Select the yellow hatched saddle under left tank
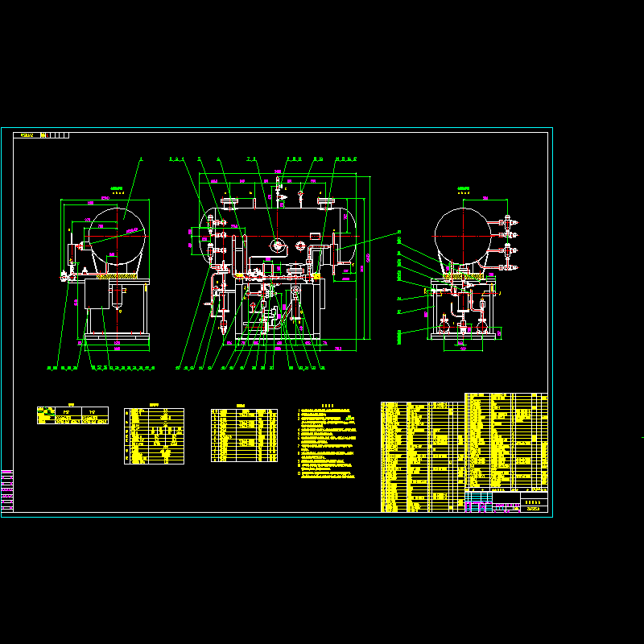 tap(117, 274)
